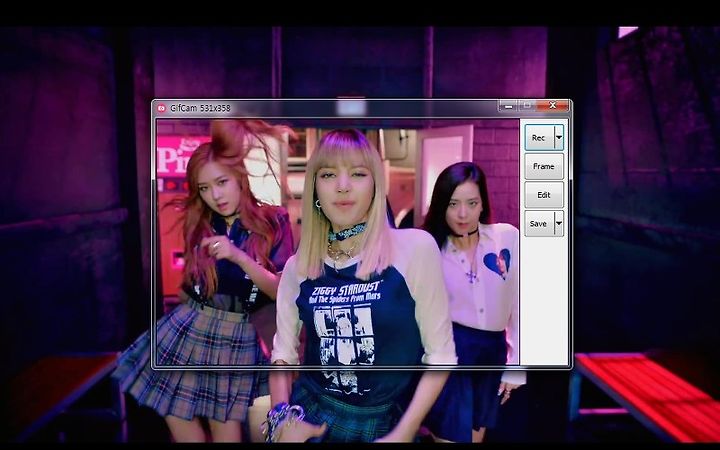Click the Save button
The image size is (720, 450).
pyautogui.click(x=539, y=224)
